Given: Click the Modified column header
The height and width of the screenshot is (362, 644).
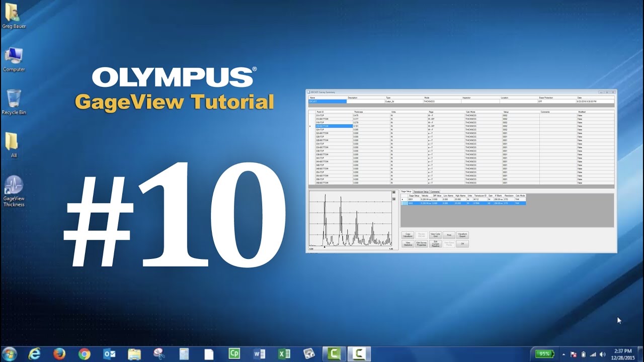Looking at the screenshot, I should (596, 112).
